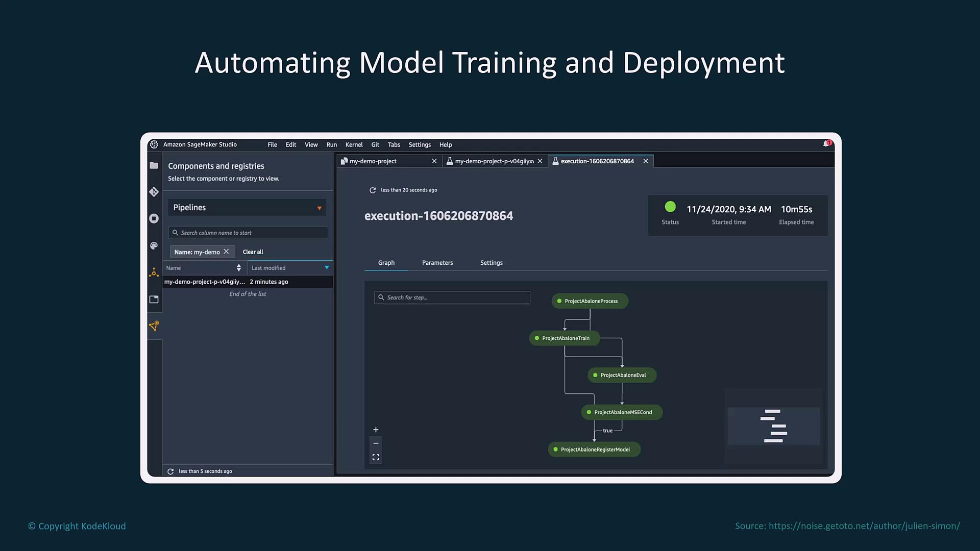The height and width of the screenshot is (551, 980).
Task: Refresh the execution view icon
Action: tap(373, 190)
